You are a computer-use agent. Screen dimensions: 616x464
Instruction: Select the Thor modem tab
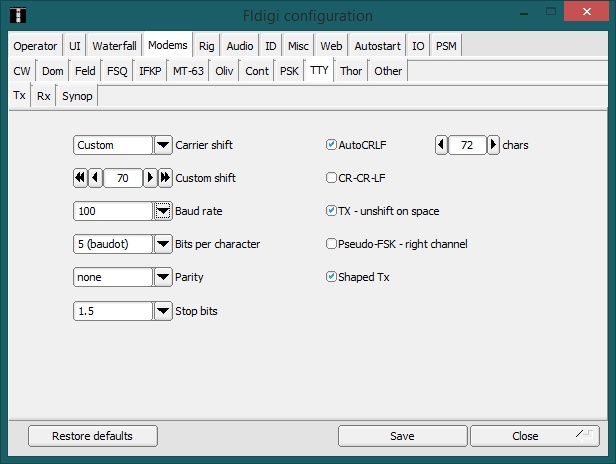[351, 71]
